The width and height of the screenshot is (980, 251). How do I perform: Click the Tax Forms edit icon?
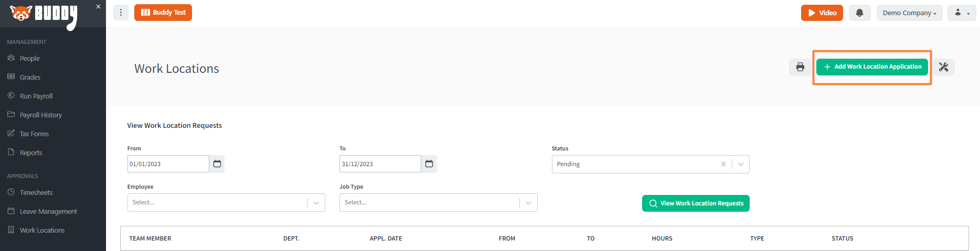tap(11, 133)
